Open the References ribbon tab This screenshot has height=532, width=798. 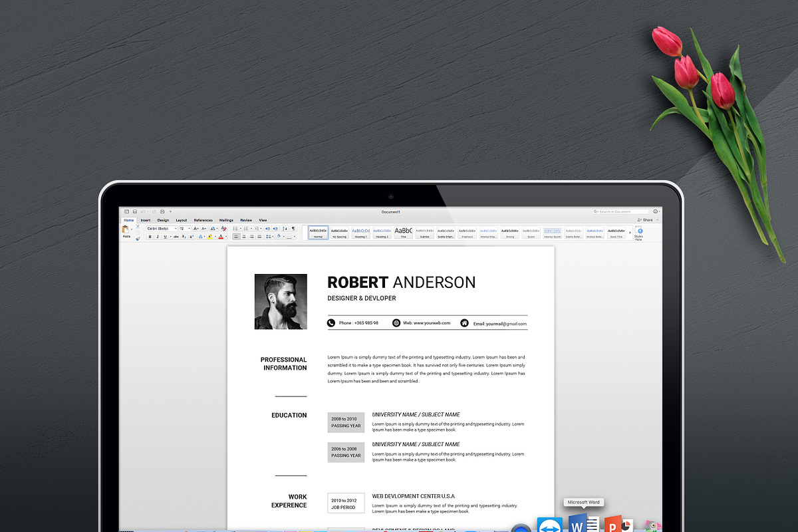(203, 220)
